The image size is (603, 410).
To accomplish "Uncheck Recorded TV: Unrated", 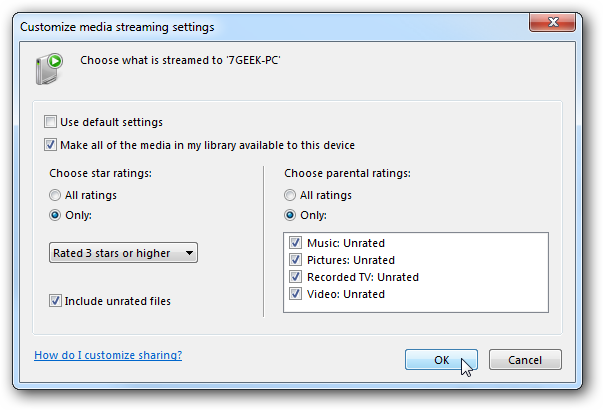I will click(295, 277).
